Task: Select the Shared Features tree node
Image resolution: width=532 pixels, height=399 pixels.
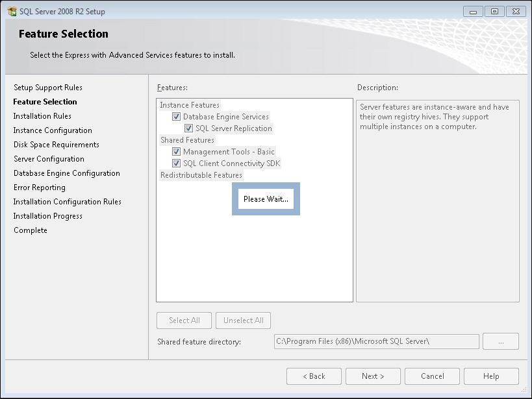Action: click(187, 140)
